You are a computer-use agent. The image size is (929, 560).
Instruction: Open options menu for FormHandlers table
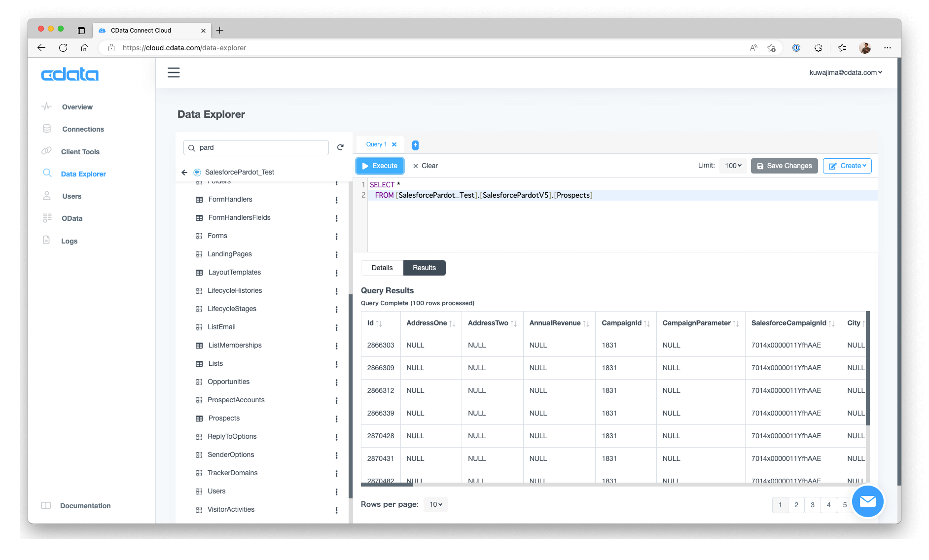click(336, 200)
